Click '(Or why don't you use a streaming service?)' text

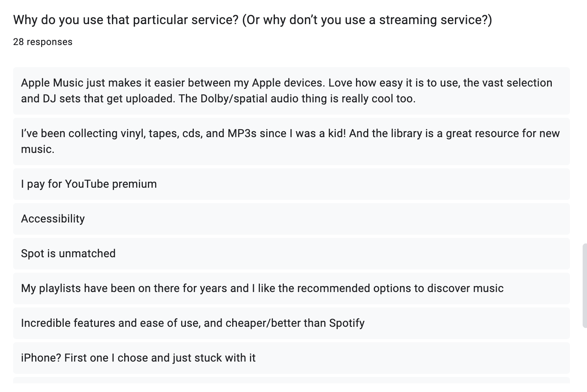click(x=367, y=20)
